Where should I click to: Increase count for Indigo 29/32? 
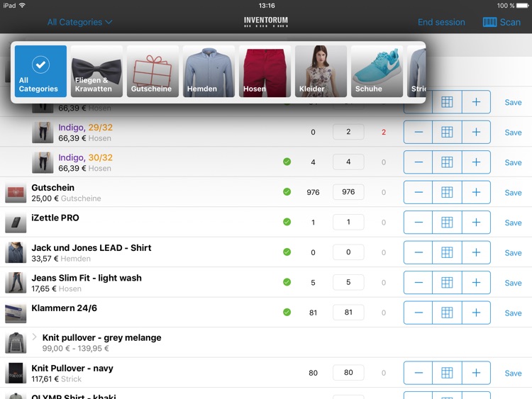(x=476, y=132)
